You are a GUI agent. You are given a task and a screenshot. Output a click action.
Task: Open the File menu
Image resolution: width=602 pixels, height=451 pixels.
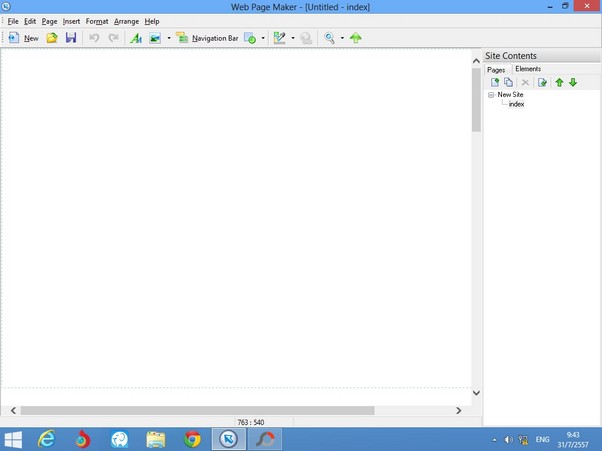pyautogui.click(x=13, y=21)
